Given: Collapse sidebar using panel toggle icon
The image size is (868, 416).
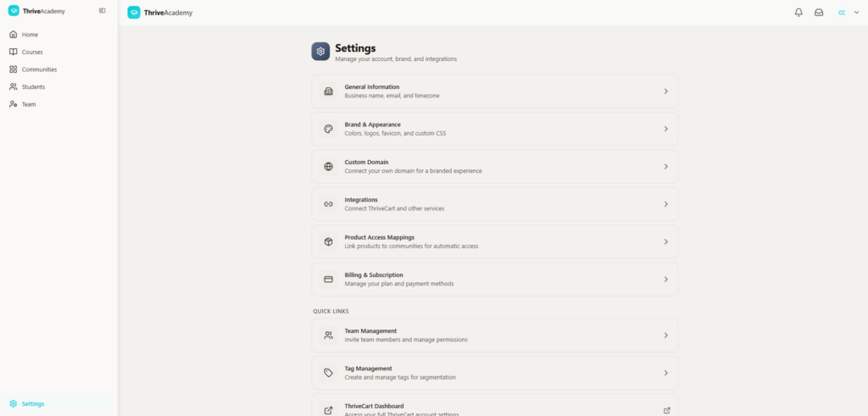Looking at the screenshot, I should coord(103,11).
